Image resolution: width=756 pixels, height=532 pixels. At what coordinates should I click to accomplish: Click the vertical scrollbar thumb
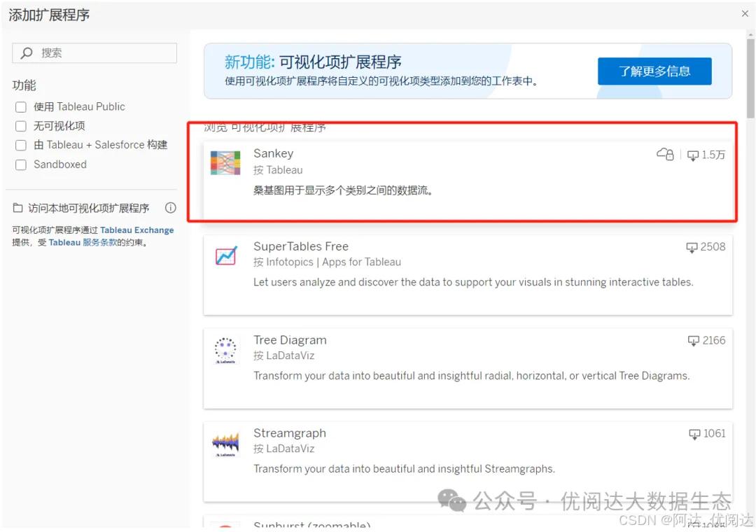tap(750, 78)
